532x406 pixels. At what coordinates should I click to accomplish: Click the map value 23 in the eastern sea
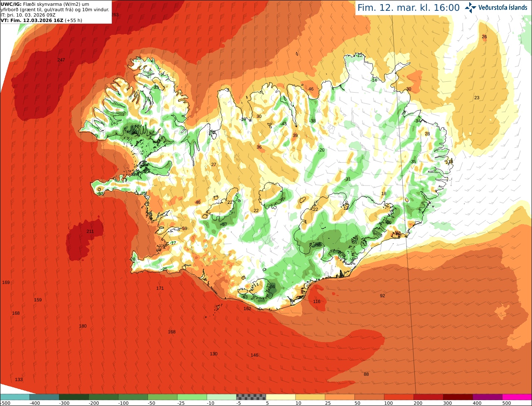click(x=477, y=98)
